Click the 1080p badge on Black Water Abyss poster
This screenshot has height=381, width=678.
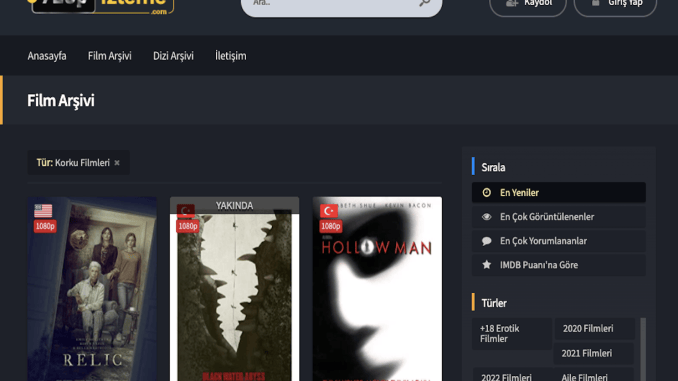pyautogui.click(x=188, y=226)
